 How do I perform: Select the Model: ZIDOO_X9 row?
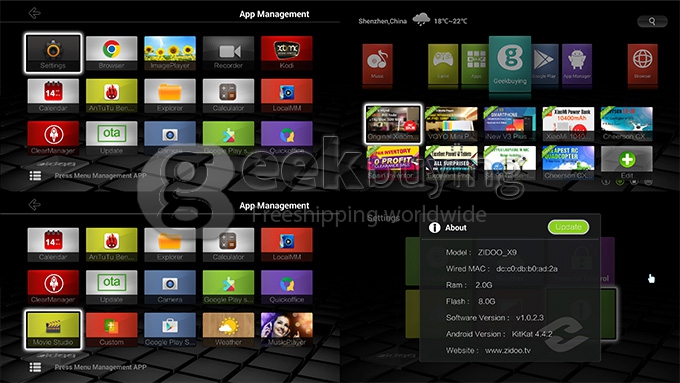point(481,252)
